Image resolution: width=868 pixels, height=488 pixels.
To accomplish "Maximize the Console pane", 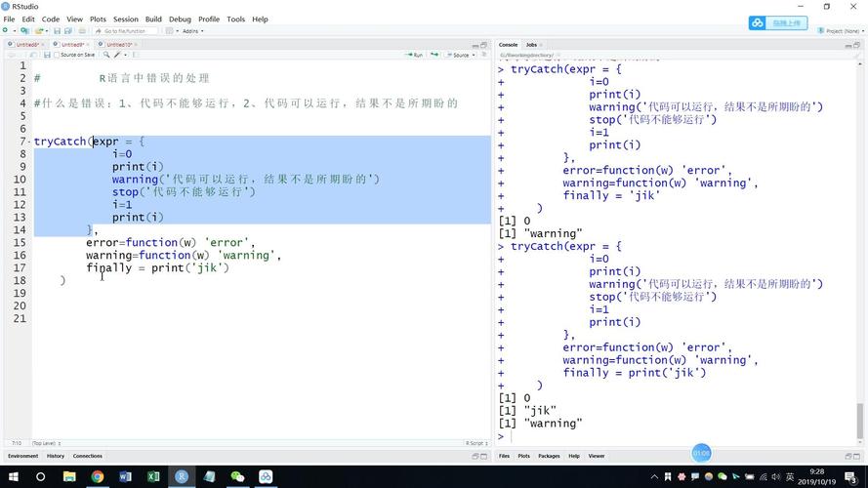I will pyautogui.click(x=856, y=45).
